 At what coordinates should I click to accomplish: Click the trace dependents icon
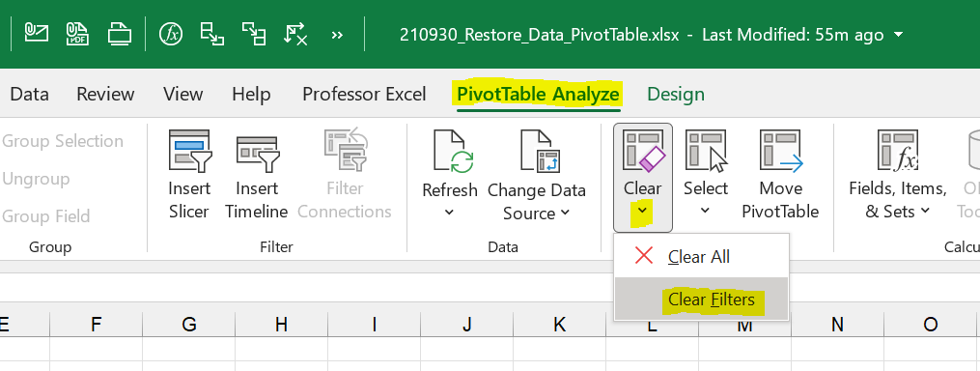click(x=254, y=34)
